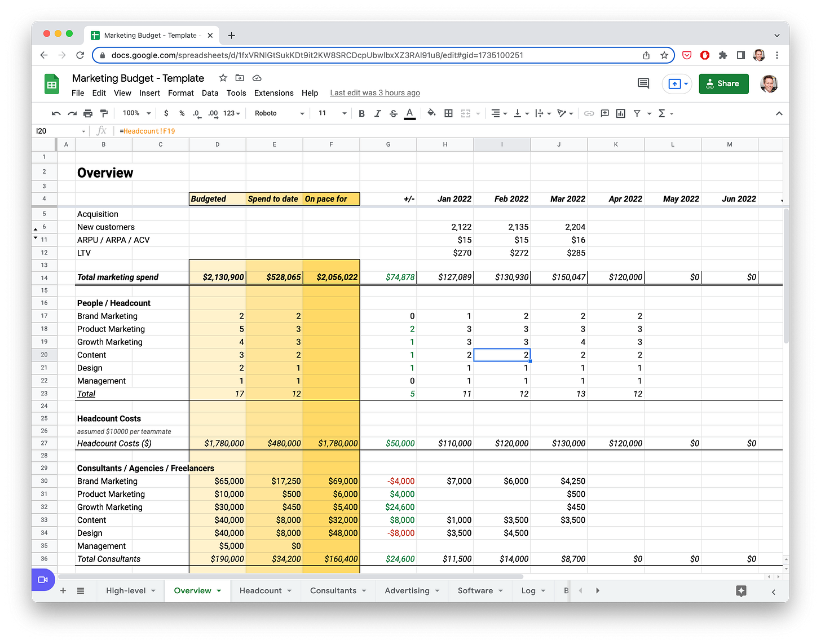Open the fill color picker
Image resolution: width=821 pixels, height=644 pixels.
[x=431, y=113]
